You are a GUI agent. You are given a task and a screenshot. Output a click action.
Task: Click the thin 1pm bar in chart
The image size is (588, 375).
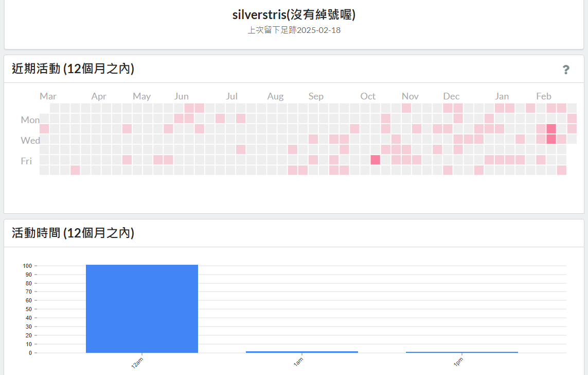tap(462, 352)
